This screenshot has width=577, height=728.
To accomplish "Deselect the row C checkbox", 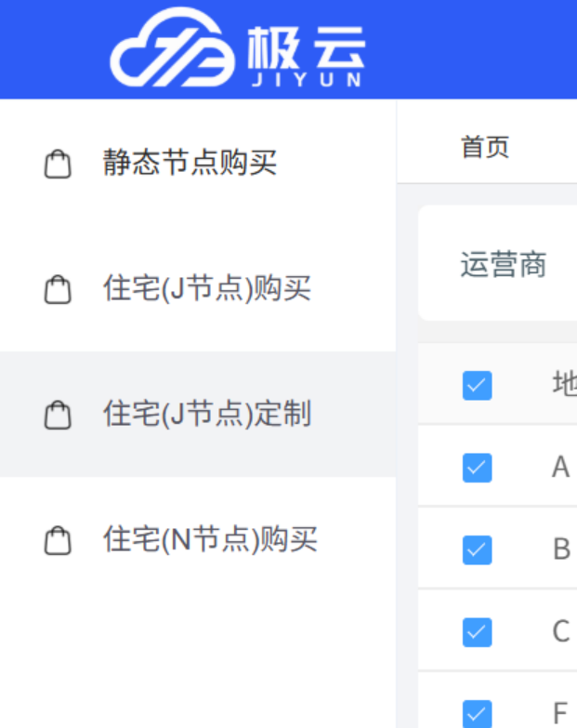I will [x=477, y=631].
